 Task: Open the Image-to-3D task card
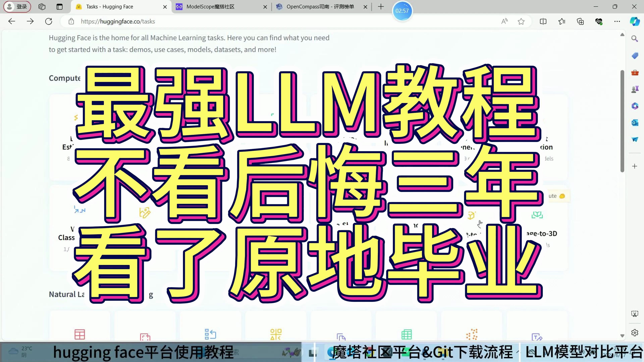click(x=537, y=228)
